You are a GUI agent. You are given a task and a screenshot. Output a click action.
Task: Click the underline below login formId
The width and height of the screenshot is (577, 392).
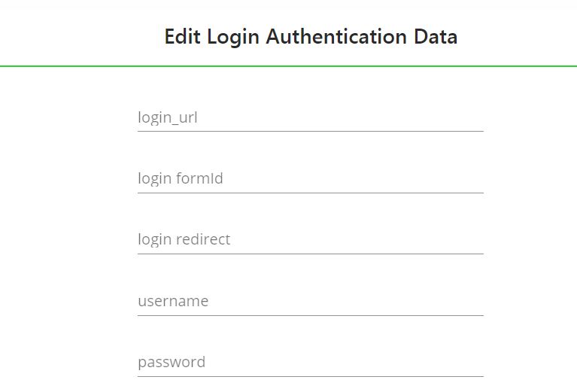point(310,193)
